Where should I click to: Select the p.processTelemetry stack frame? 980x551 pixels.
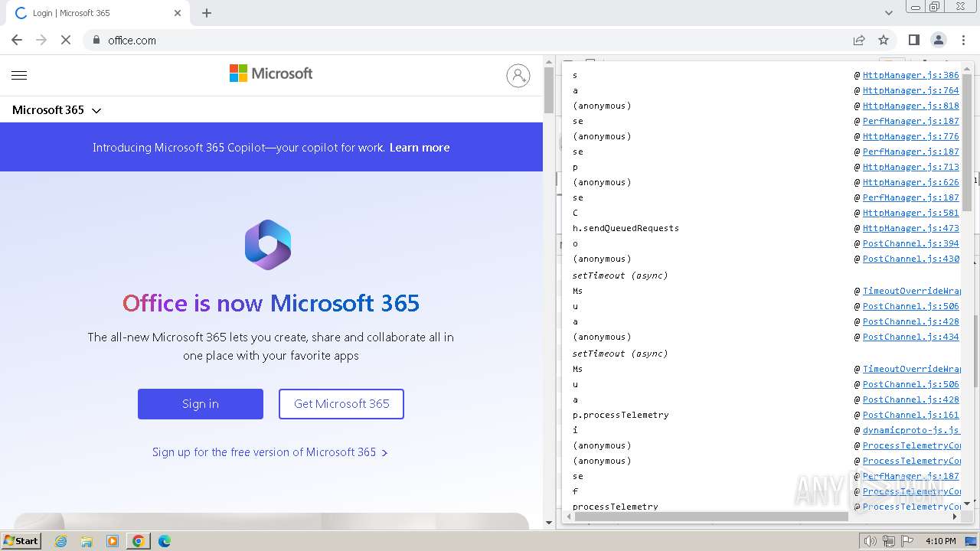(621, 415)
